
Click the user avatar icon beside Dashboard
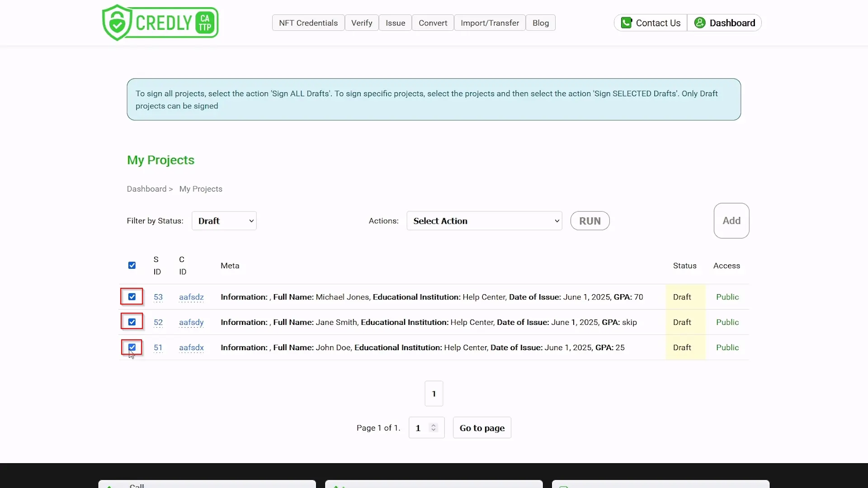tap(699, 23)
